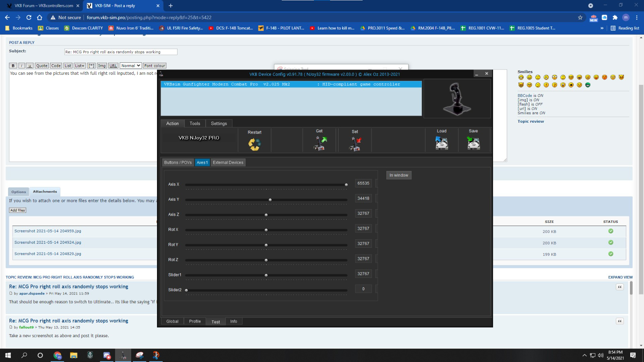Show hidden system tray icons

[584, 355]
